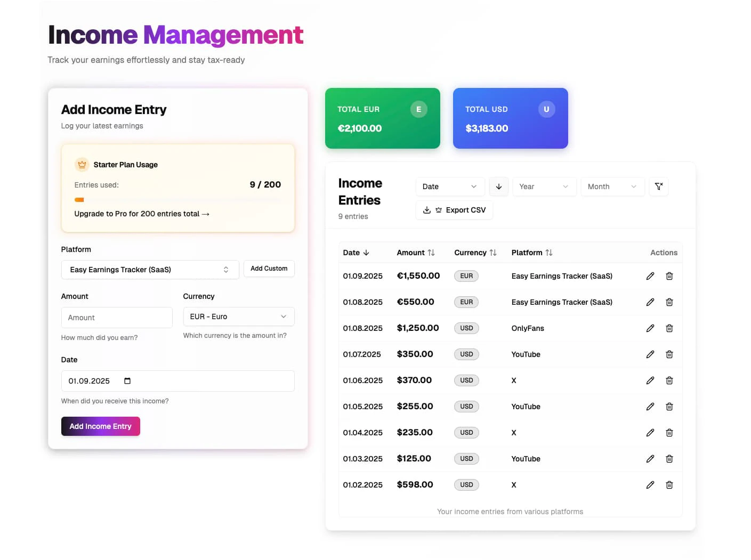The width and height of the screenshot is (751, 560).
Task: Click the trash icon on the 01.02.2025 X row
Action: pyautogui.click(x=669, y=485)
